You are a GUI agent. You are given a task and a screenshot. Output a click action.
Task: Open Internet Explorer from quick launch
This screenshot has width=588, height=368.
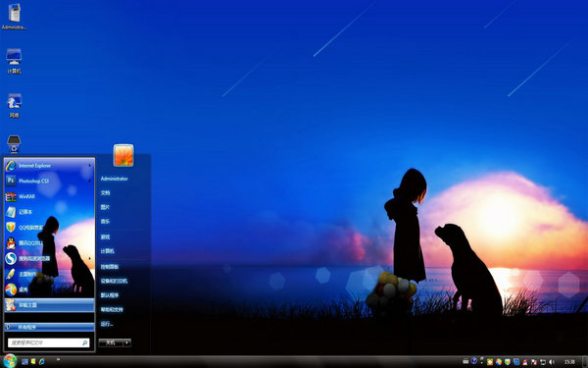[x=41, y=361]
